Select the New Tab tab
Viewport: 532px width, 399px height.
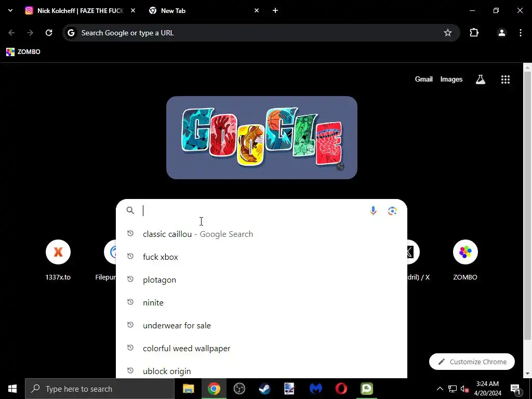click(x=204, y=10)
